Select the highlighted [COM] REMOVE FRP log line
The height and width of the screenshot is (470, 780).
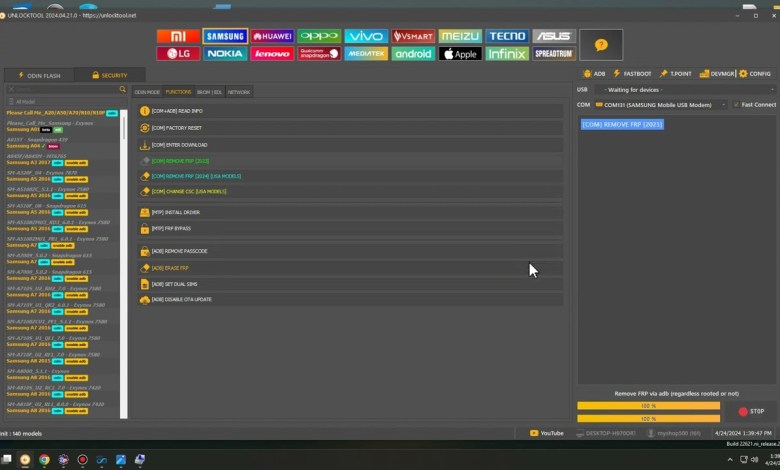[622, 124]
